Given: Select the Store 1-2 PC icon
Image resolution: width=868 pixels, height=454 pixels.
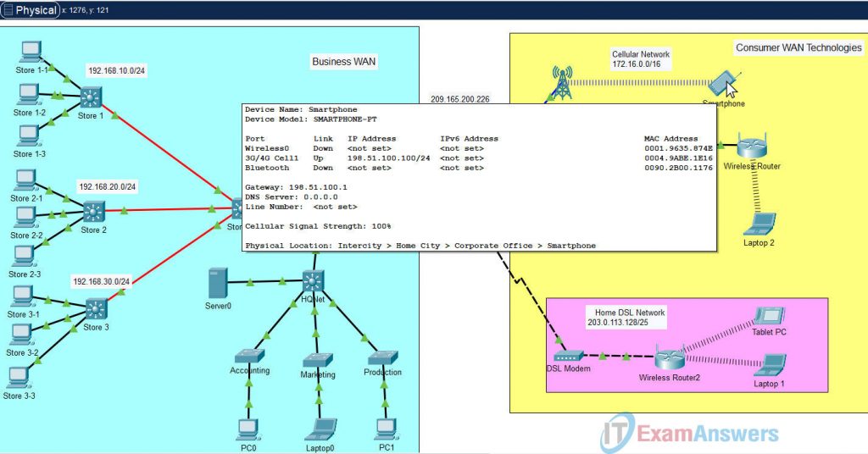Looking at the screenshot, I should pyautogui.click(x=28, y=94).
